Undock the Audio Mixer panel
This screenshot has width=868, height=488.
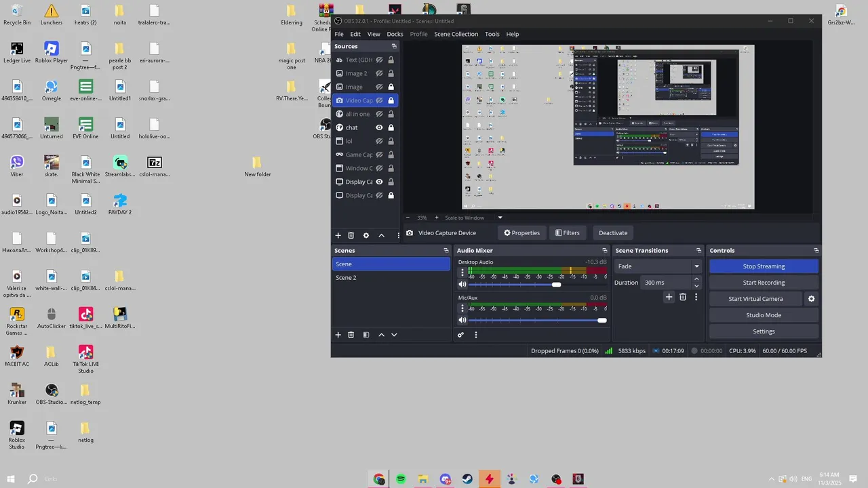click(x=605, y=251)
